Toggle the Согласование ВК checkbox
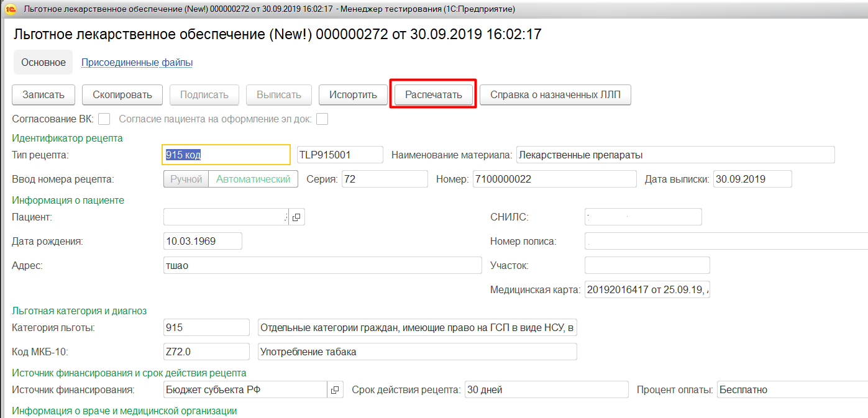Viewport: 868px width, 418px height. pos(104,119)
